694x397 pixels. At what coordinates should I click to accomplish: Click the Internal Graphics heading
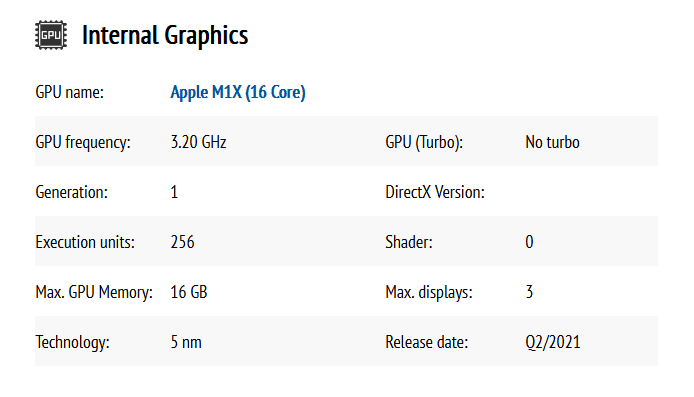[165, 35]
